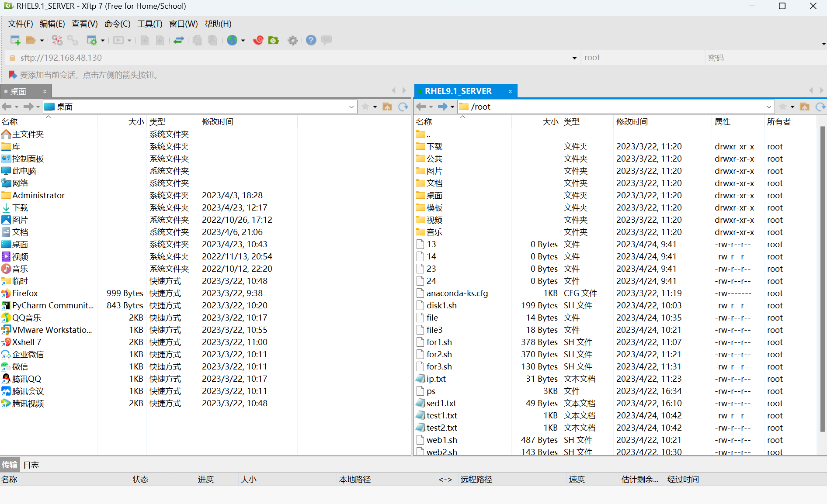Viewport: 827px width, 504px height.
Task: Expand the globe icon dropdown arrow
Action: pyautogui.click(x=243, y=41)
